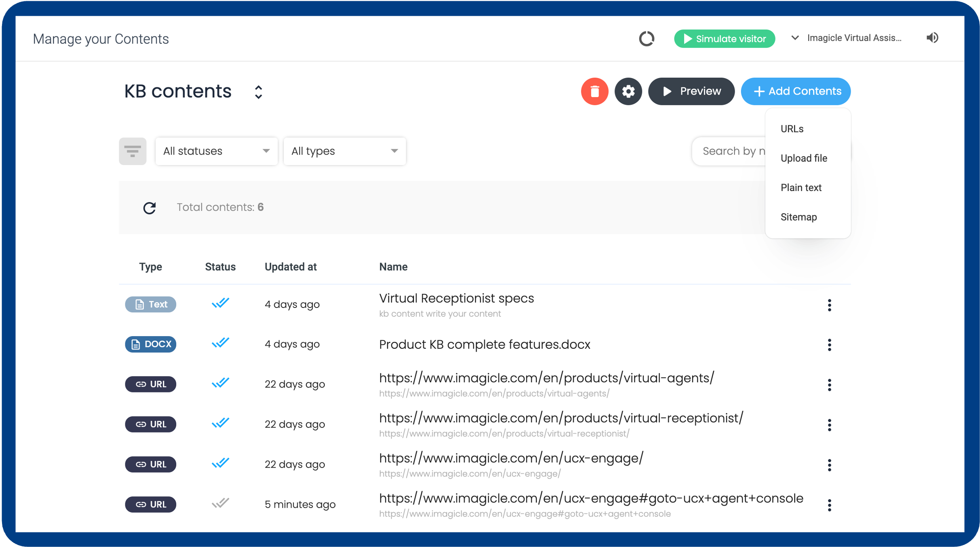Toggle the speaker sound icon

pos(932,38)
